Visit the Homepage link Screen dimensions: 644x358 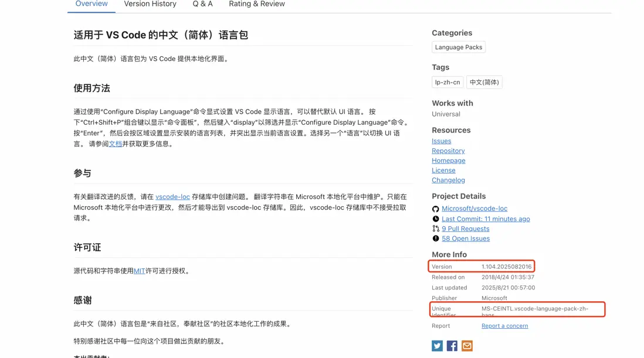pyautogui.click(x=449, y=161)
